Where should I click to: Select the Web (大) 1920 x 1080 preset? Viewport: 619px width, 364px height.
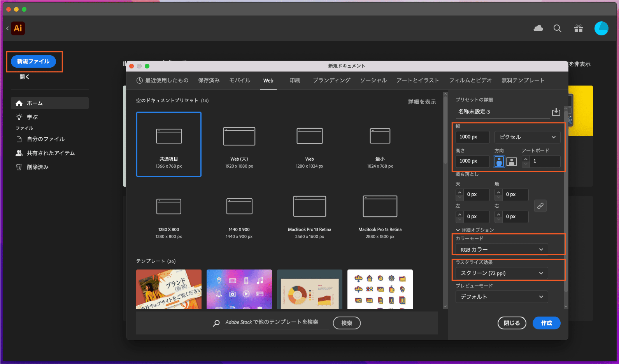tap(239, 144)
